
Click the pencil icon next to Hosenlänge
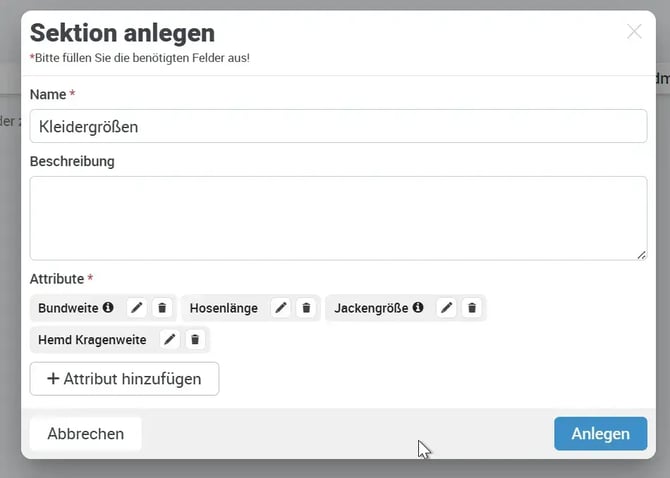[x=282, y=308]
